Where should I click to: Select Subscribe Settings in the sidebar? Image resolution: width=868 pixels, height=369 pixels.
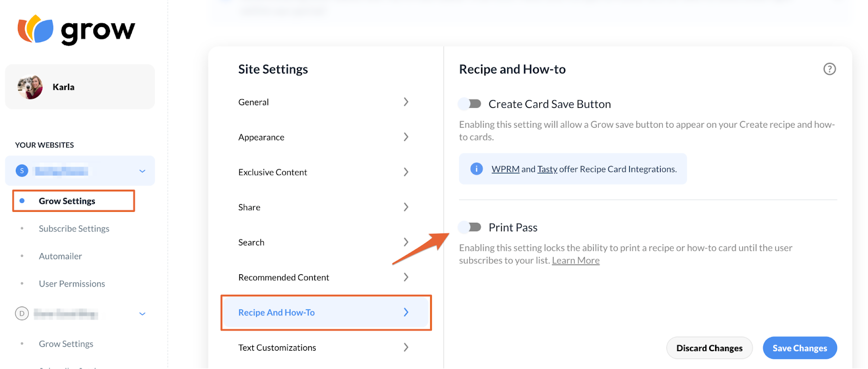[x=74, y=228]
